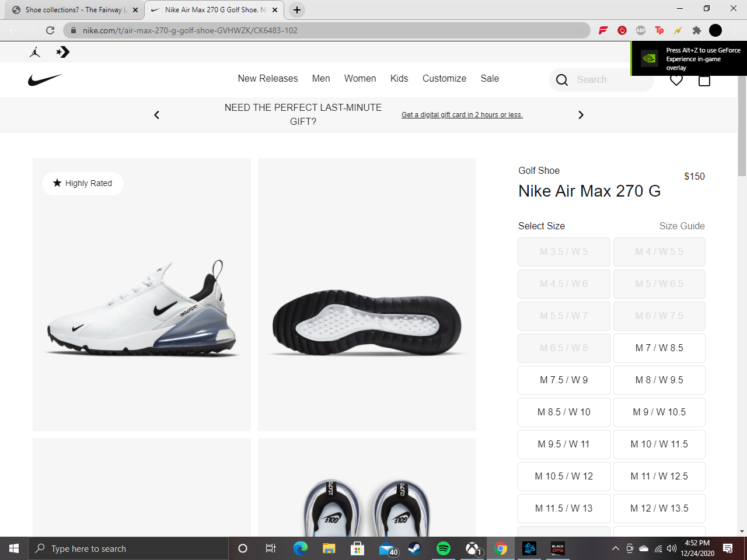Open the Women menu
This screenshot has width=747, height=560.
[x=360, y=79]
